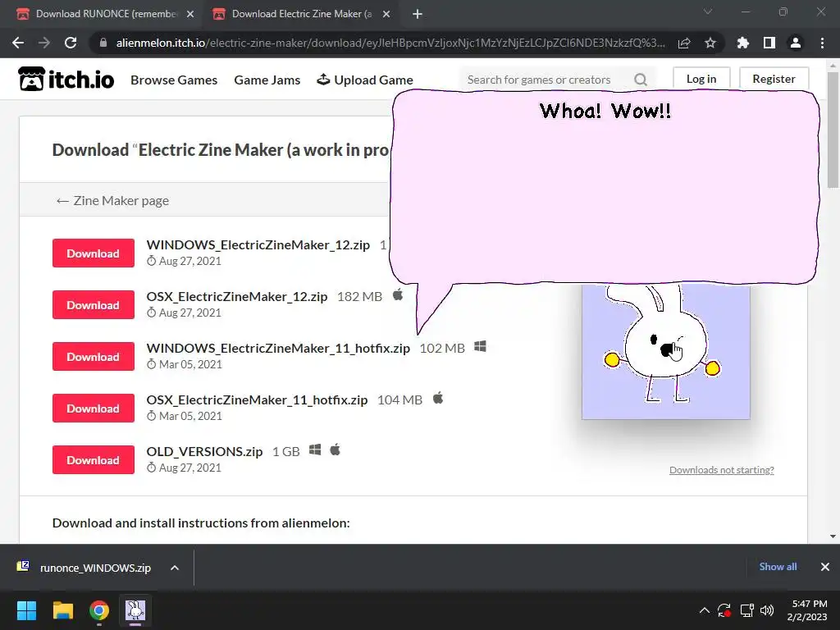Image resolution: width=840 pixels, height=630 pixels.
Task: Click the Windows icon beside OLD_VERSIONS.zip
Action: pyautogui.click(x=315, y=450)
